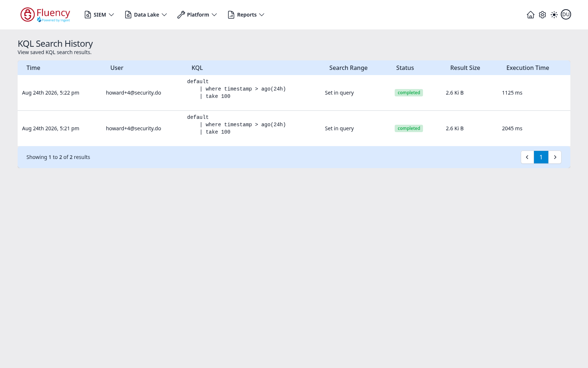This screenshot has height=368, width=588.
Task: Click Set in query in 5:21 pm row
Action: point(339,128)
